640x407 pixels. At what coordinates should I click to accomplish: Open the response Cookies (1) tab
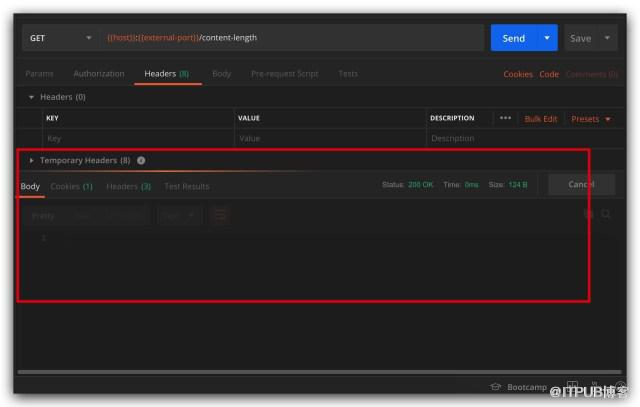[x=71, y=187]
